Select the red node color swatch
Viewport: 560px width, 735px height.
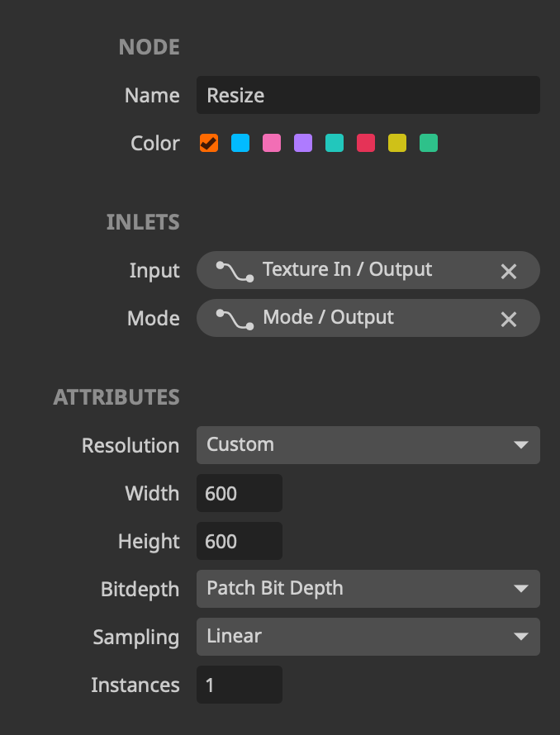(x=366, y=144)
